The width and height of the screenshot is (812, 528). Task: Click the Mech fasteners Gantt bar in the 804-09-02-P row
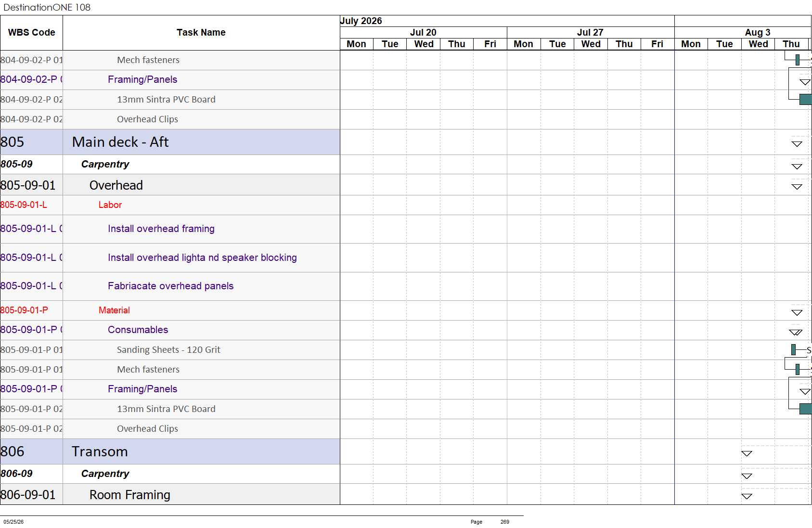pyautogui.click(x=798, y=60)
